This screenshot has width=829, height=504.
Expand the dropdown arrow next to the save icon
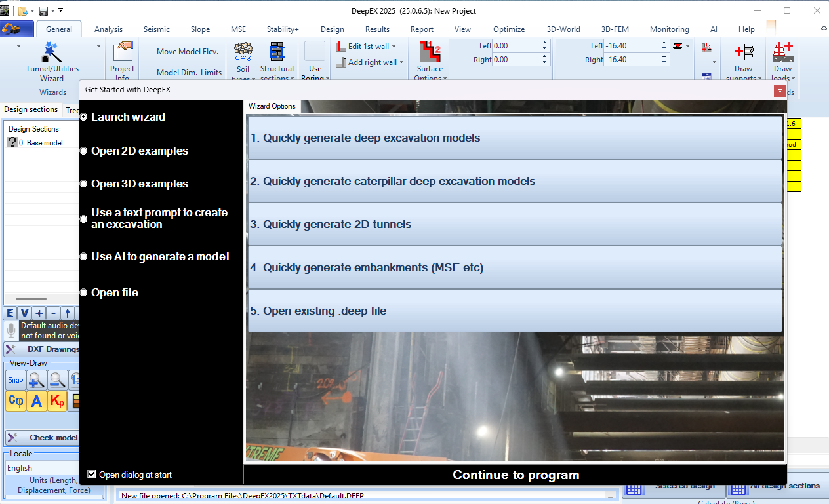tap(52, 10)
